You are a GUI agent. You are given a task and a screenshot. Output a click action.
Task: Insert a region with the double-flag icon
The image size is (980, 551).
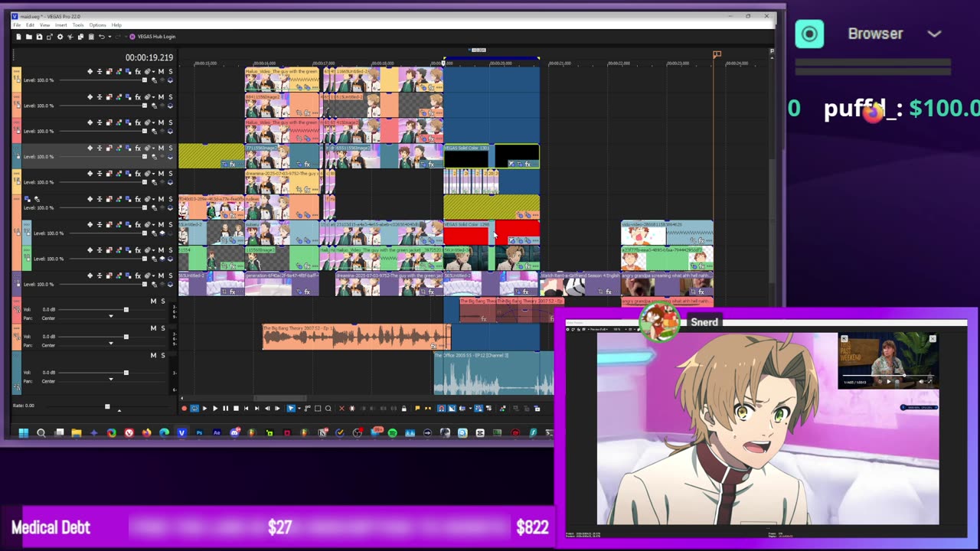428,409
